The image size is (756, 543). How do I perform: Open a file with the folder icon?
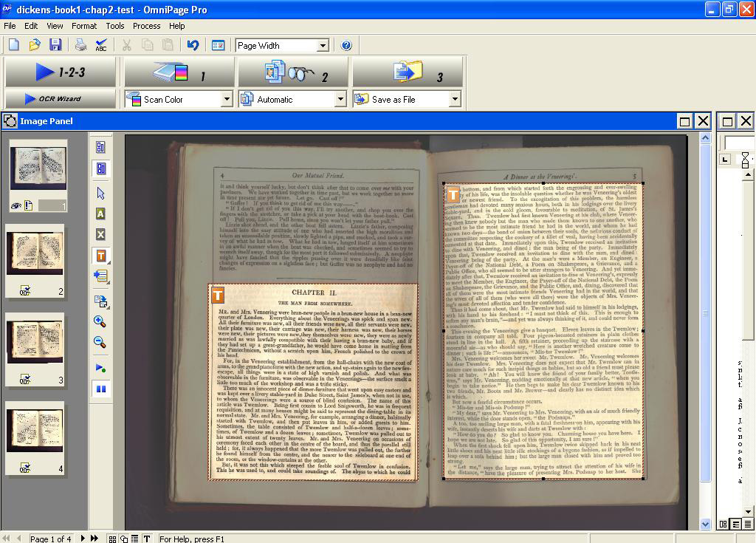coord(34,45)
